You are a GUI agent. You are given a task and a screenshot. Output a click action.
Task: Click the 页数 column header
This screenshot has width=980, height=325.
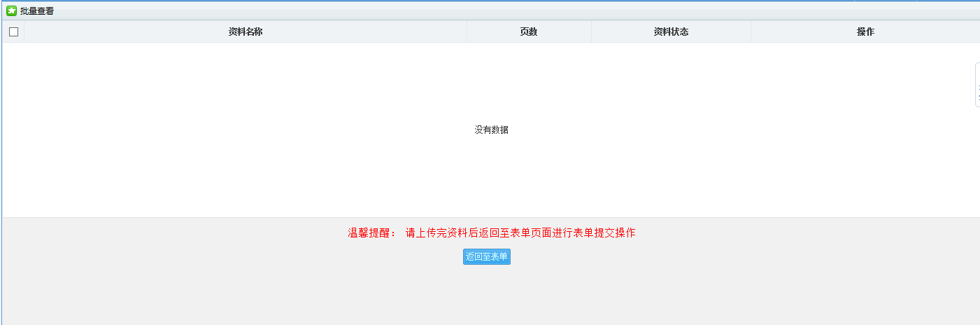coord(529,32)
